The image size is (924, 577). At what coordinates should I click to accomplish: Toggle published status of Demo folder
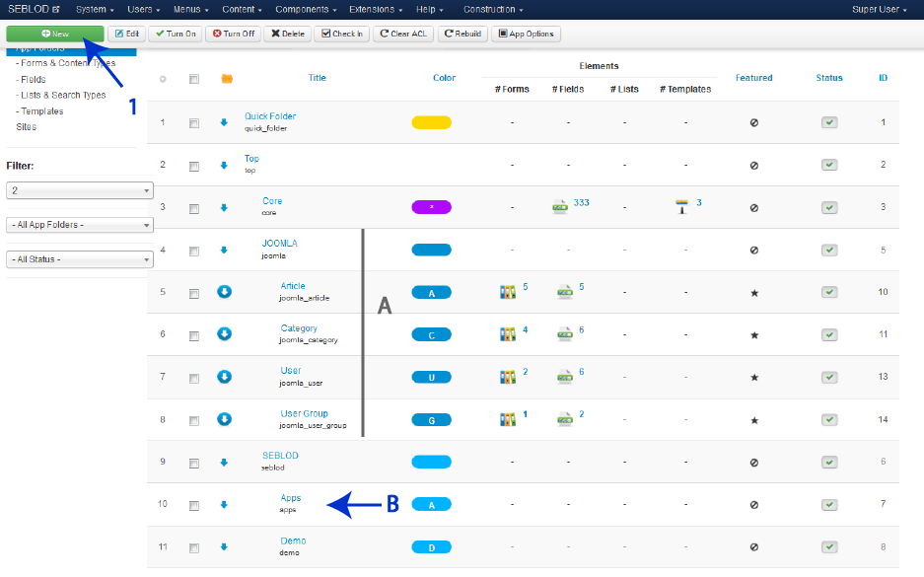(829, 547)
